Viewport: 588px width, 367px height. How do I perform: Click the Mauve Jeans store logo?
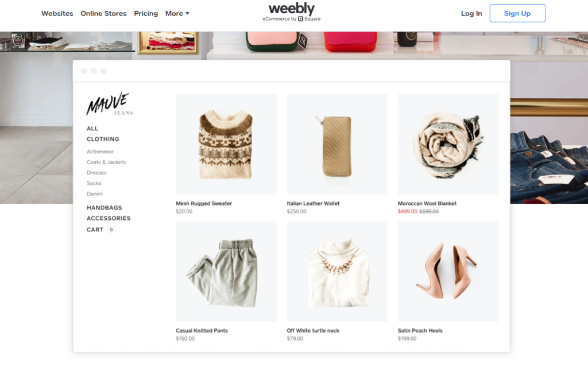pos(110,103)
